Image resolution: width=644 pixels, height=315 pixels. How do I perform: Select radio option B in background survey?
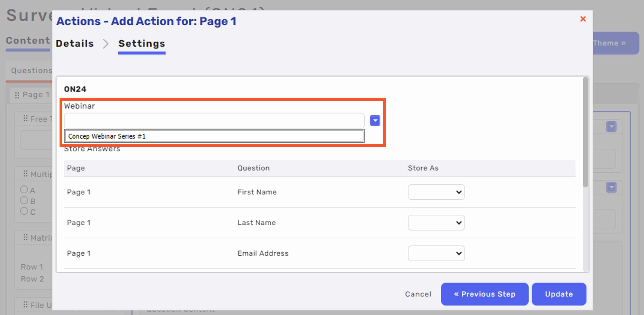point(24,200)
